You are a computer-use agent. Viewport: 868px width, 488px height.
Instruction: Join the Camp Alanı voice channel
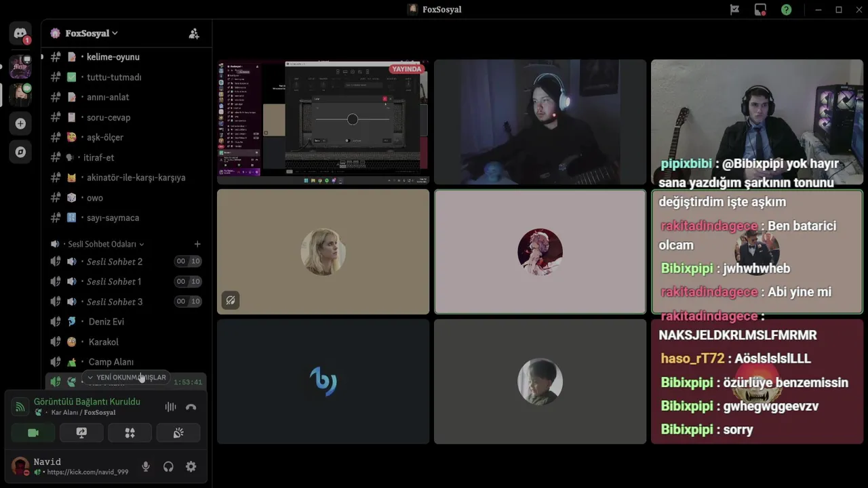[x=126, y=362]
